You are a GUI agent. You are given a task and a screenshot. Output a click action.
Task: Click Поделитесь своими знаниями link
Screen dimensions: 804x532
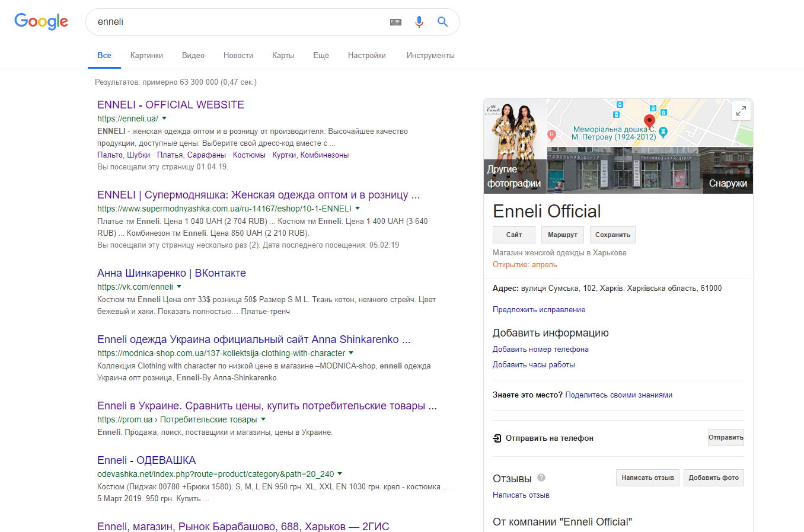tap(619, 395)
